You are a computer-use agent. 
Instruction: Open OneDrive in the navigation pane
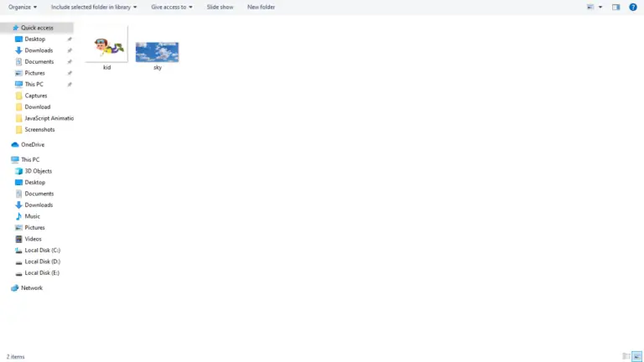pyautogui.click(x=33, y=144)
